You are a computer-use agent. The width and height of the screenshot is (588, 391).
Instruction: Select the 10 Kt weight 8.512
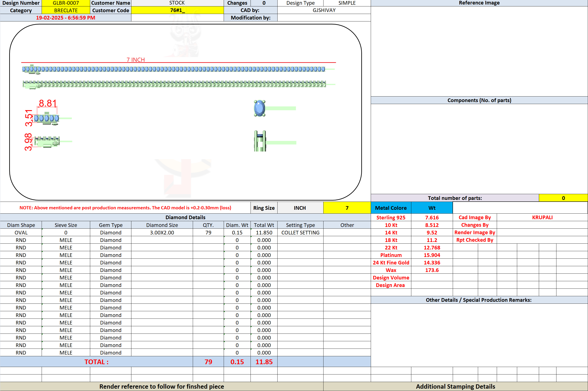pyautogui.click(x=432, y=225)
